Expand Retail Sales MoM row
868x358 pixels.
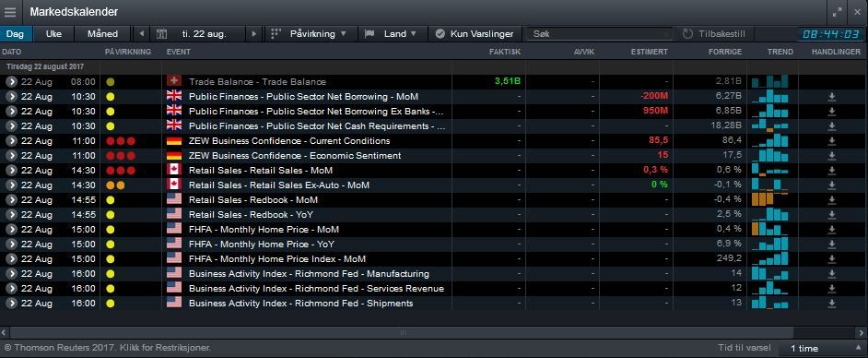[12, 170]
